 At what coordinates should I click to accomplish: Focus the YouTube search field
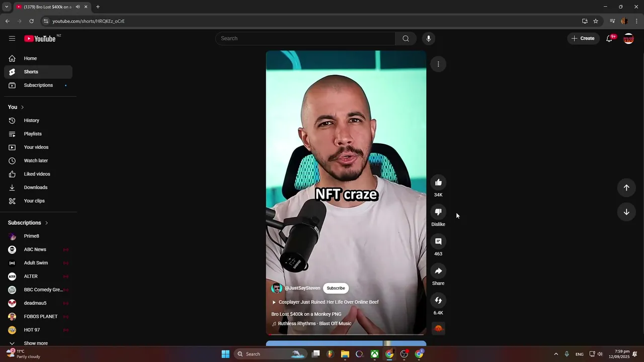[305, 38]
